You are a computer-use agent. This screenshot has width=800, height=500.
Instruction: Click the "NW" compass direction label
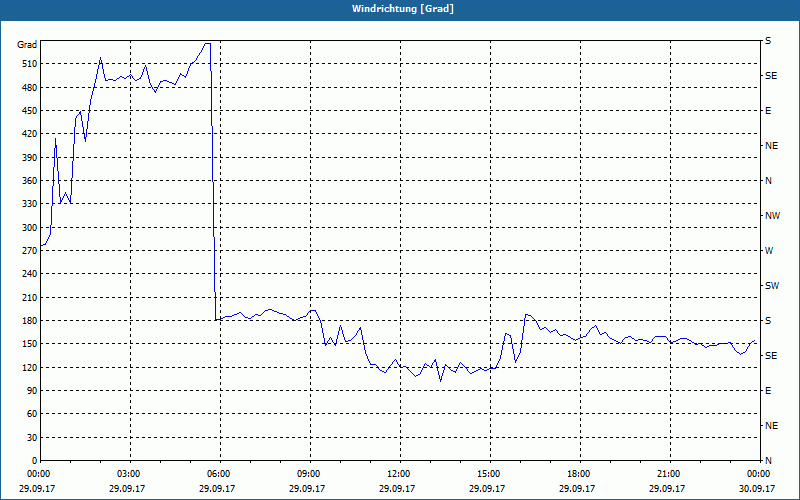coord(772,216)
